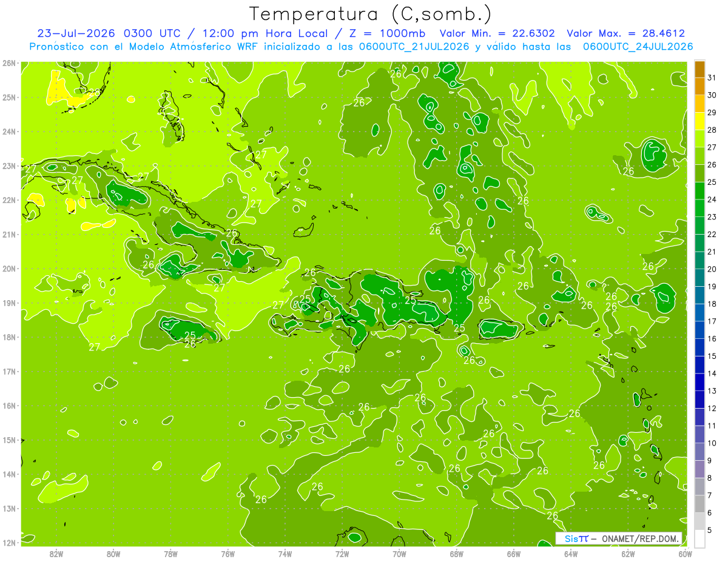Viewport: 728px width, 562px height.
Task: Click the 22N latitude axis label
Action: 8,200
